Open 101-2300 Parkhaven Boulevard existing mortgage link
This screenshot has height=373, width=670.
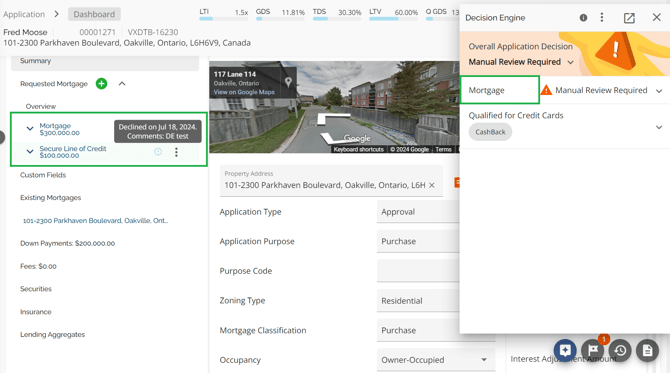(95, 220)
